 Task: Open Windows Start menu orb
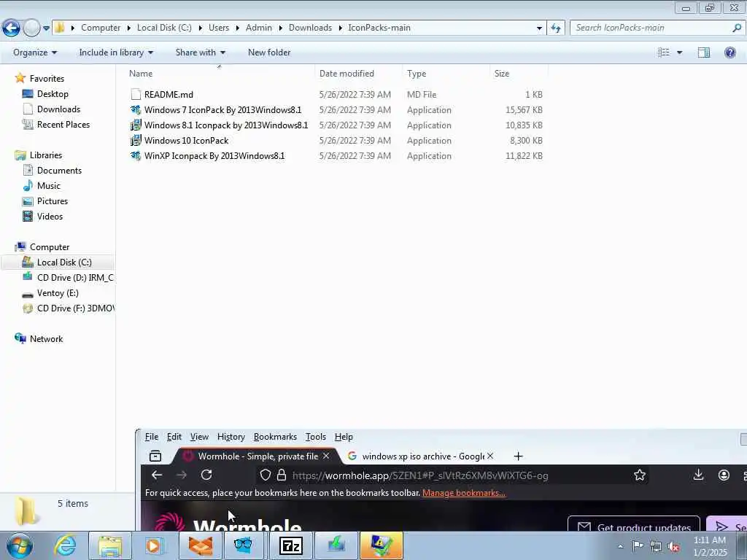pyautogui.click(x=20, y=545)
